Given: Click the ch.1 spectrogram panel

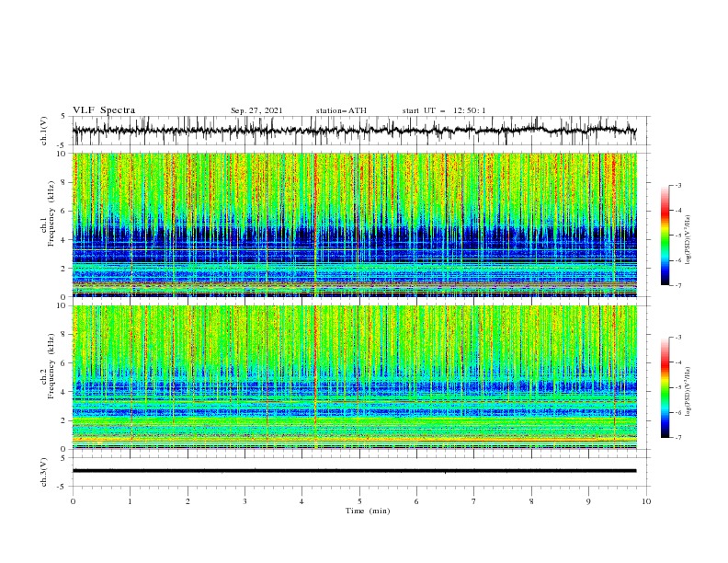Looking at the screenshot, I should [355, 224].
